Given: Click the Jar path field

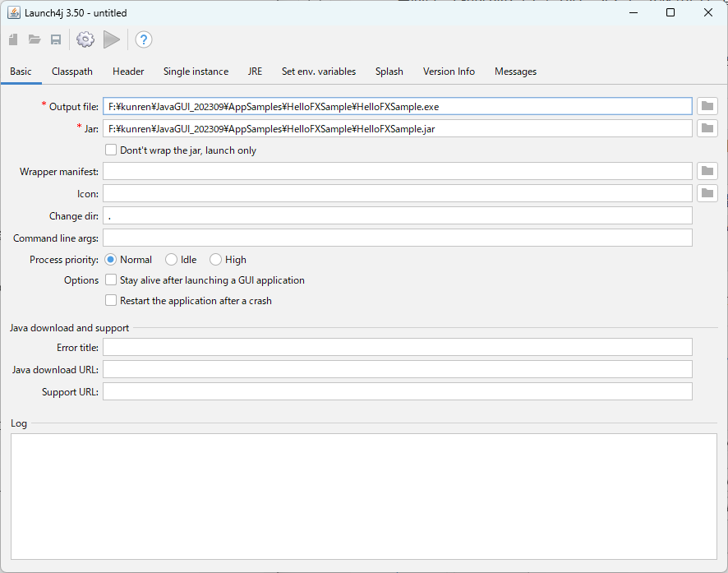Looking at the screenshot, I should point(398,128).
